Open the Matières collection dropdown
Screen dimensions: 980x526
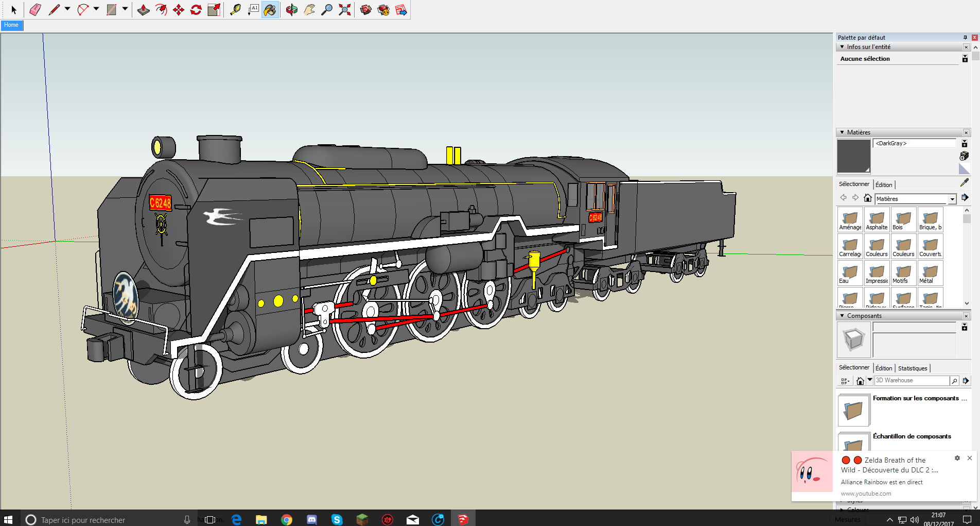952,199
